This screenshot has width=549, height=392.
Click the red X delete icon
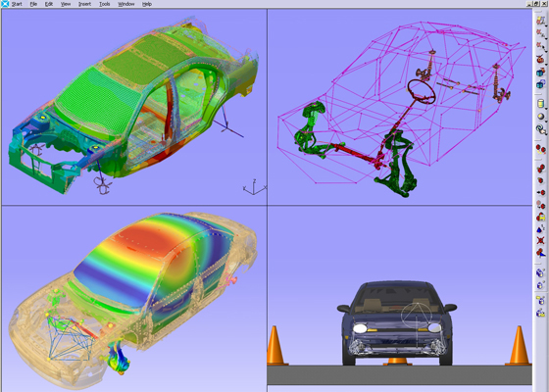tap(540, 240)
